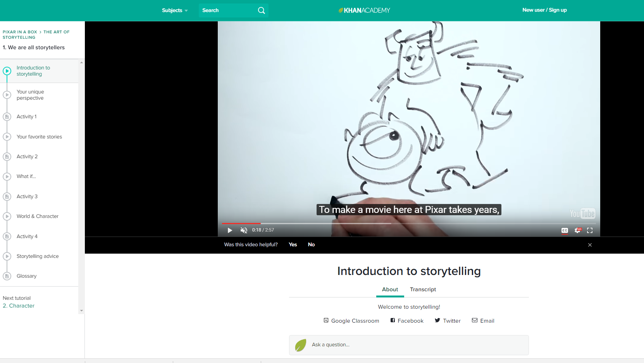Switch to the Transcript tab
Viewport: 644px width, 363px height.
point(423,290)
